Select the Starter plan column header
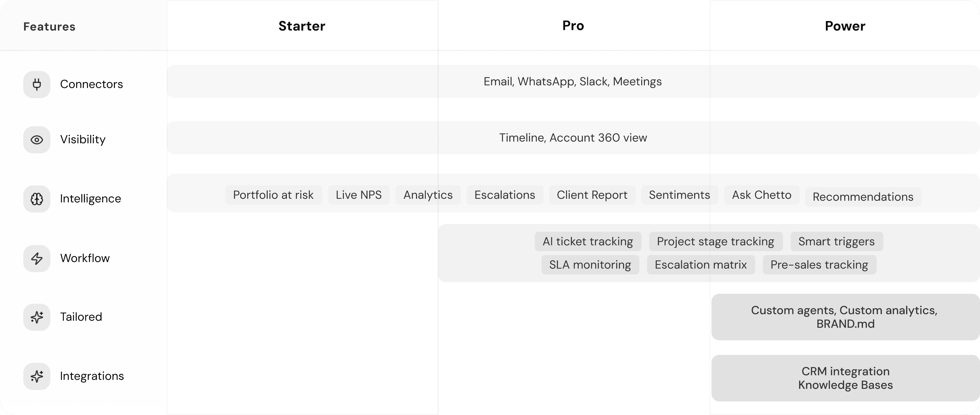Screen dimensions: 980x415 click(302, 26)
